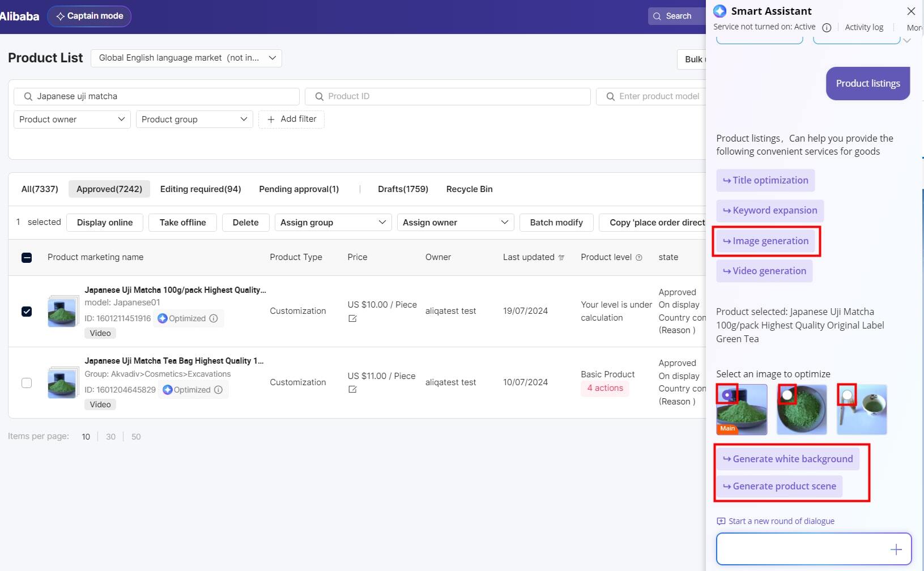Click the price edit icon under US $11.00
924x571 pixels.
coord(352,389)
